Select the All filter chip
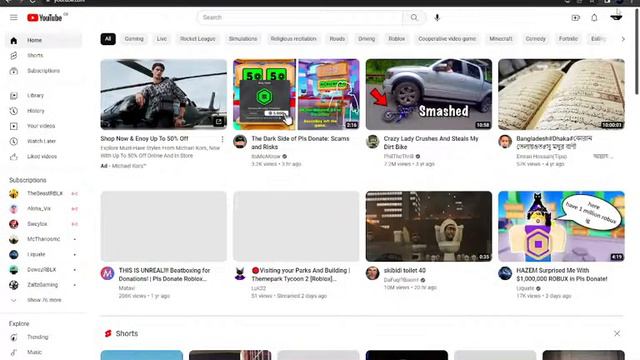 click(x=108, y=39)
